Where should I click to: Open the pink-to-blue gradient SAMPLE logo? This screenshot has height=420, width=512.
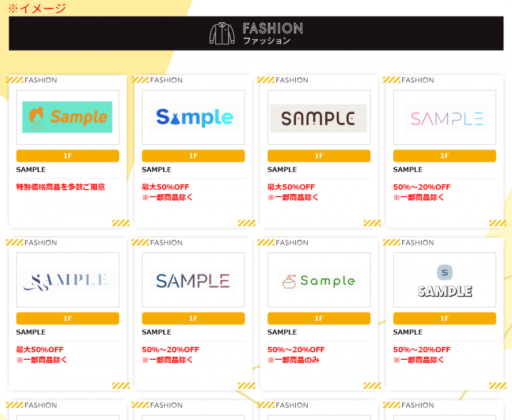click(x=445, y=119)
